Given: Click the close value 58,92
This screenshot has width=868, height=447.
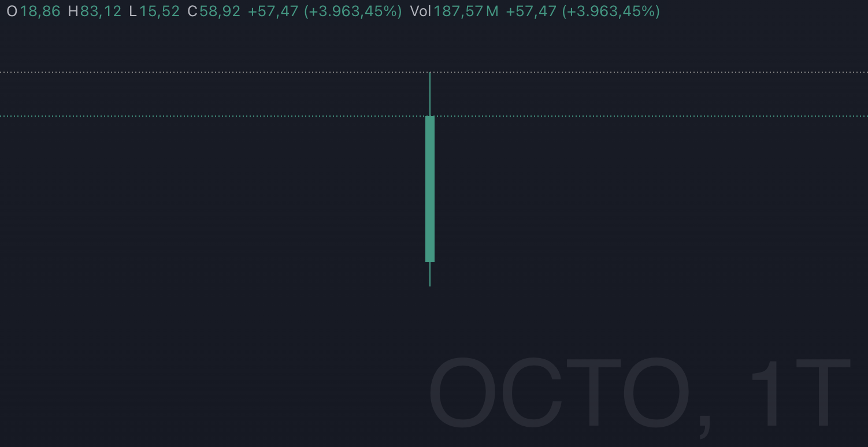Looking at the screenshot, I should [220, 11].
